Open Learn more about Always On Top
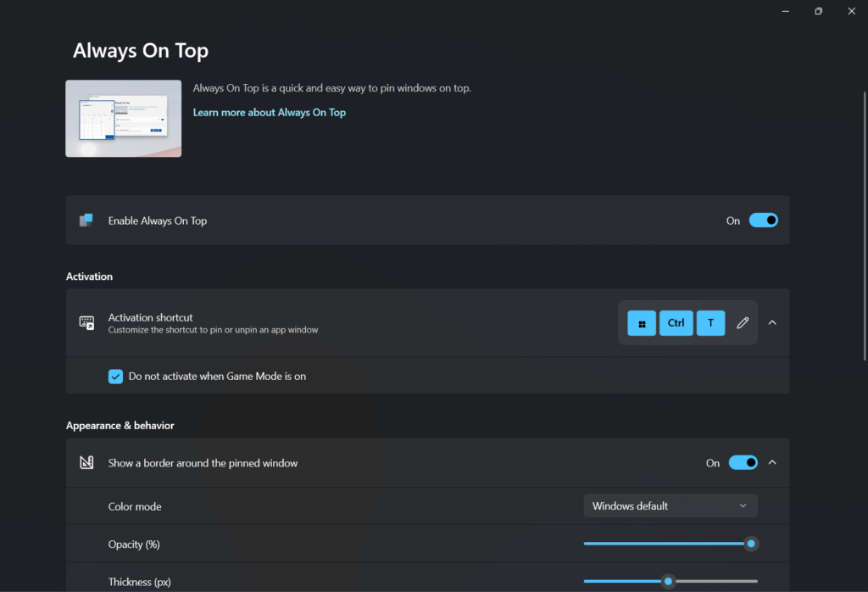This screenshot has height=592, width=868. (269, 113)
